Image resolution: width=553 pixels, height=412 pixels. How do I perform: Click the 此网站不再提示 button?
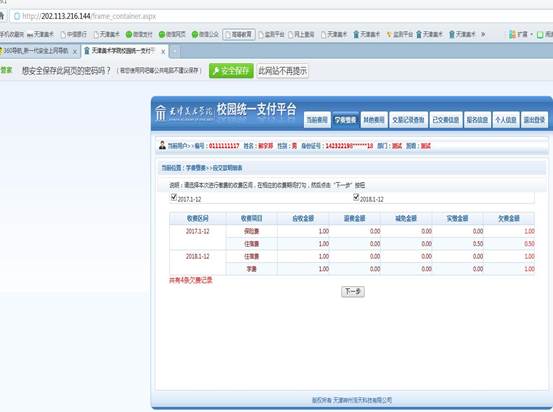click(x=282, y=71)
